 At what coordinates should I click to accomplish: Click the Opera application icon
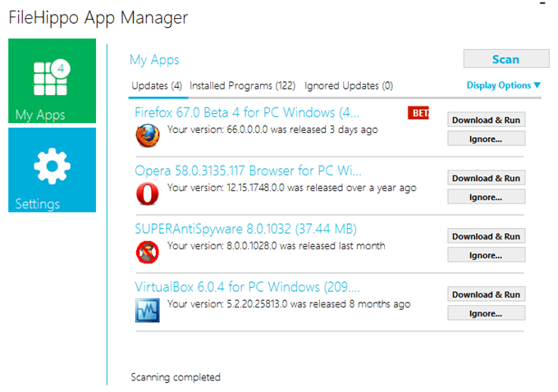point(147,193)
